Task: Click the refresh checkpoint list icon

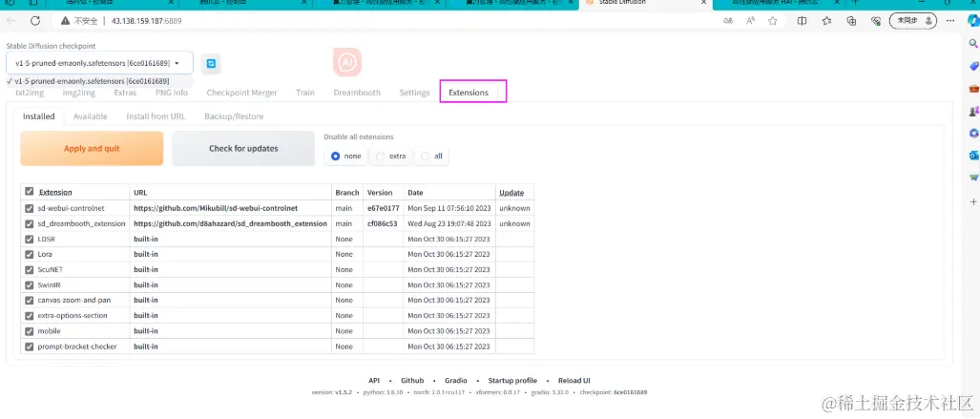Action: click(211, 63)
